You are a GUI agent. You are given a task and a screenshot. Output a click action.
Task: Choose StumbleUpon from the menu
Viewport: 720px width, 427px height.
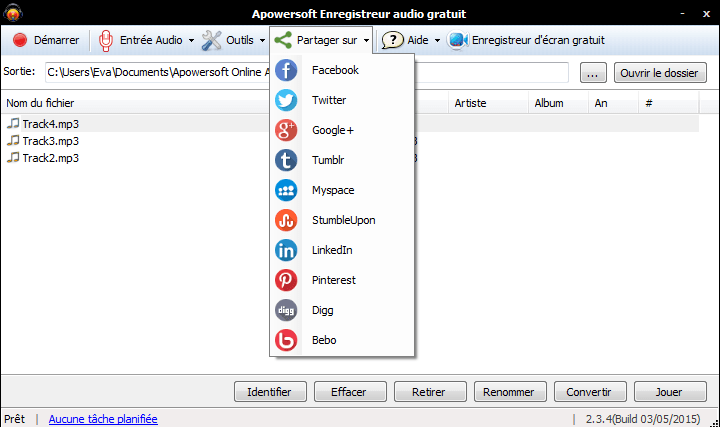point(342,220)
